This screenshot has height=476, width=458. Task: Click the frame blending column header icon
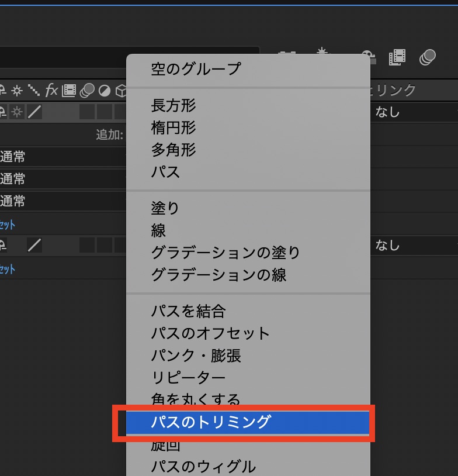(69, 91)
